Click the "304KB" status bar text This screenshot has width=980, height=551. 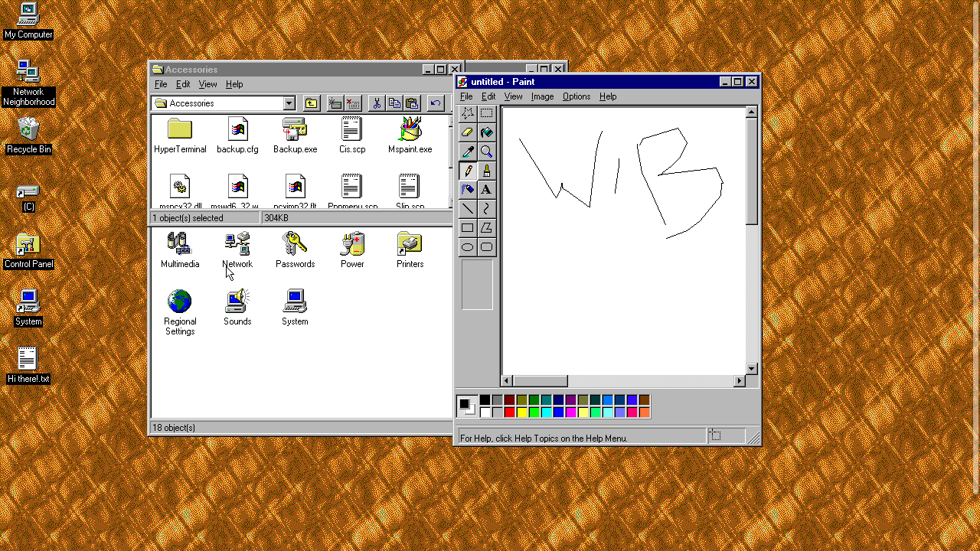(x=276, y=218)
